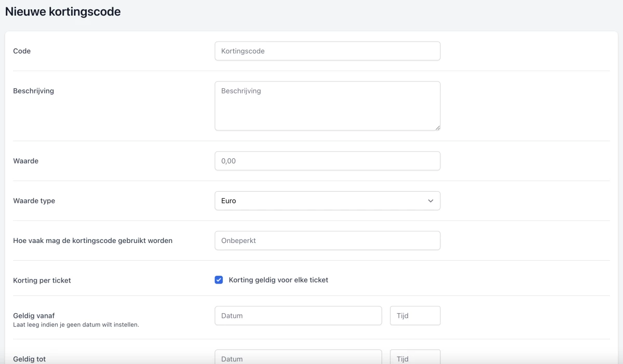This screenshot has width=623, height=364.
Task: Click the Waarde amount field
Action: tap(328, 161)
